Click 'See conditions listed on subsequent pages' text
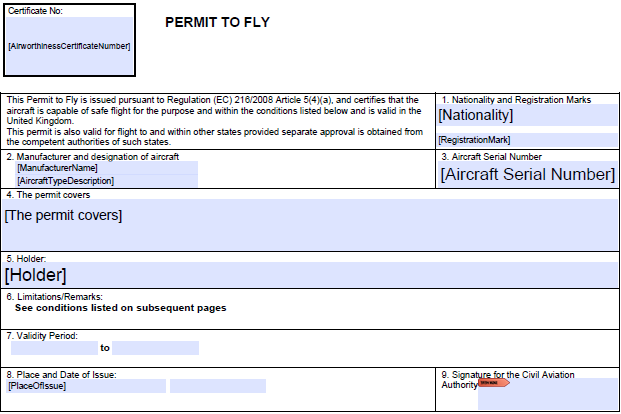The width and height of the screenshot is (621, 414). click(120, 308)
